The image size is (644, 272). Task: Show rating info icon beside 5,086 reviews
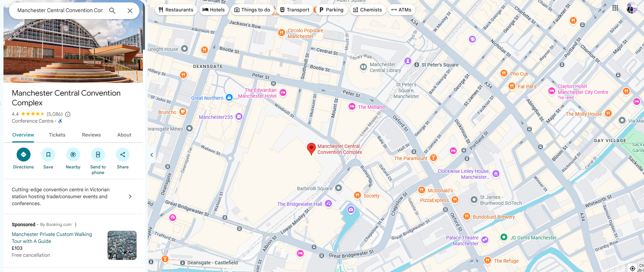(x=68, y=114)
